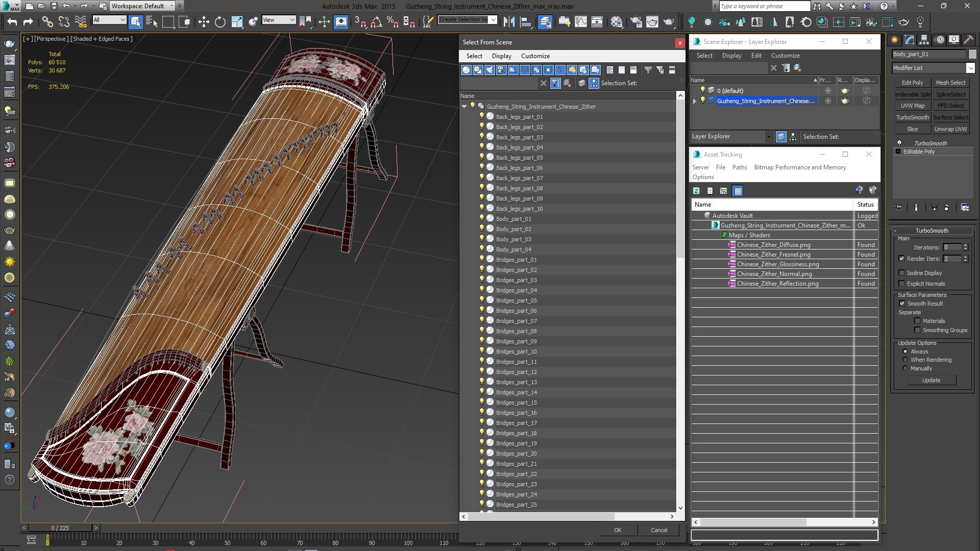Click the Layer Explorer layers icon
The image size is (980, 551).
(781, 137)
